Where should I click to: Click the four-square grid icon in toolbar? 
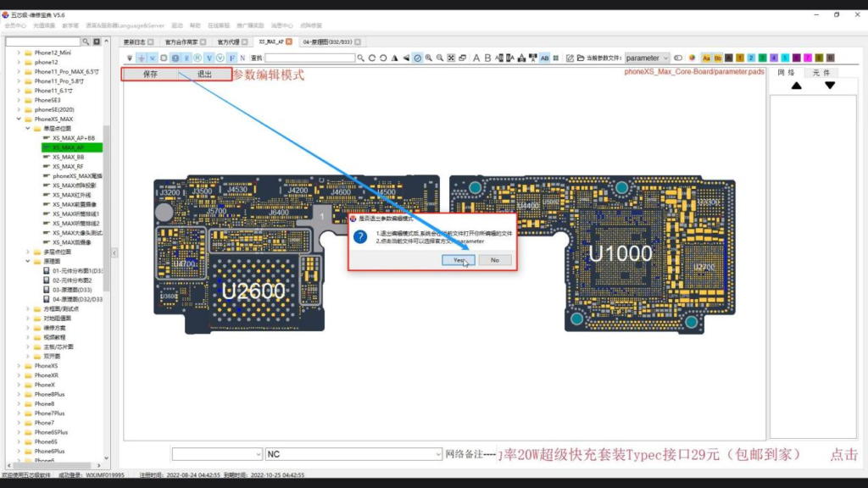[x=556, y=58]
